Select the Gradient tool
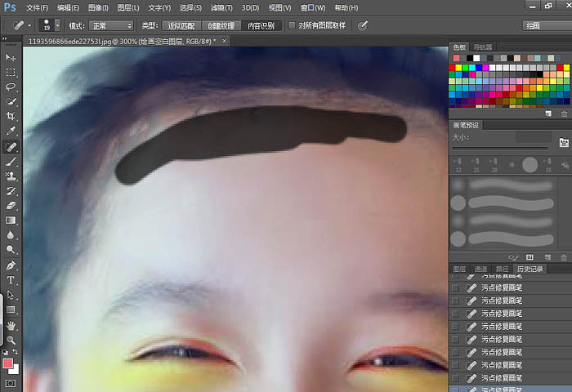572x392 pixels. pyautogui.click(x=11, y=220)
